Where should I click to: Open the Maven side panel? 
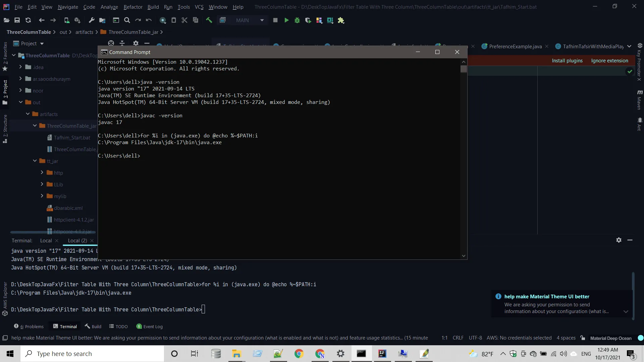[639, 100]
